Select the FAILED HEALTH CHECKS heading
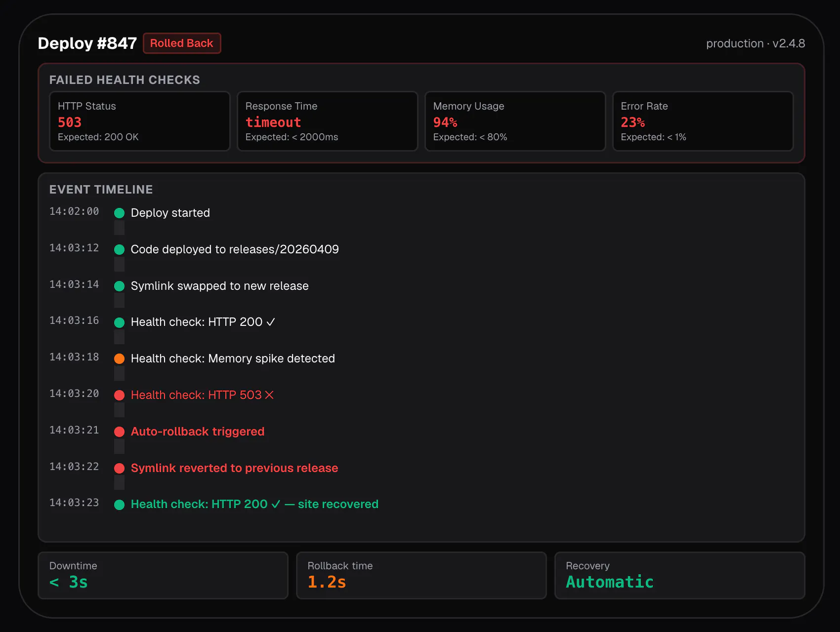 point(125,80)
